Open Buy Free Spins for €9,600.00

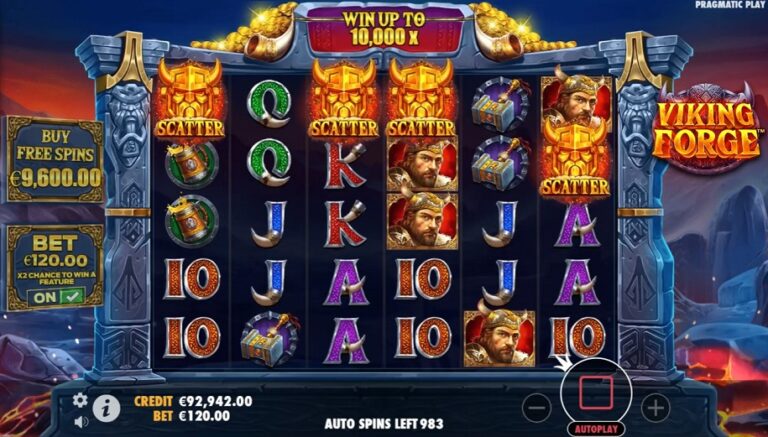54,160
